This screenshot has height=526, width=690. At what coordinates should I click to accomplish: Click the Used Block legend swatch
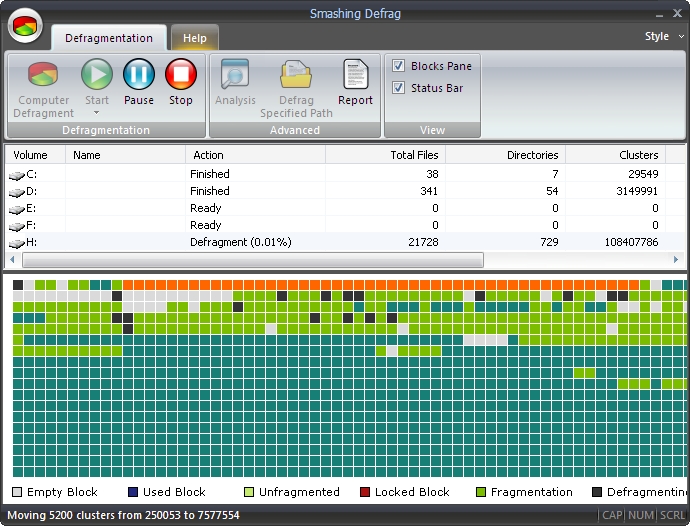click(x=133, y=492)
